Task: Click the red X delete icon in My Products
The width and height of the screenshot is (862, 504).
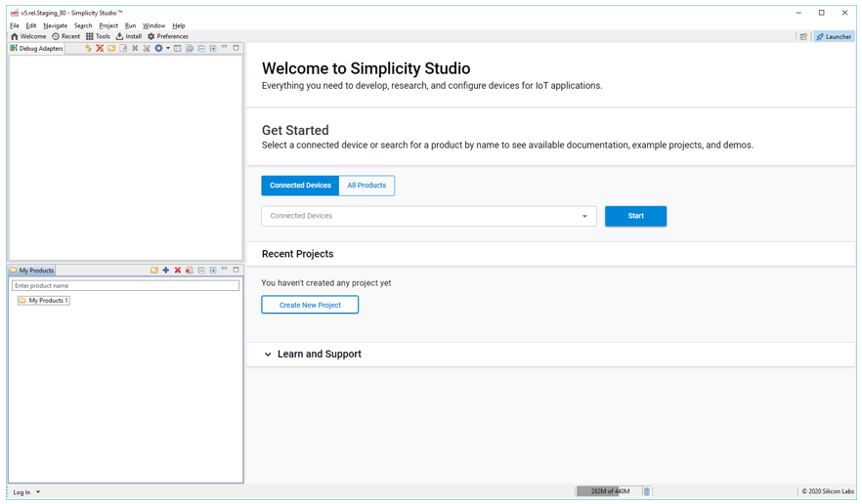Action: click(178, 270)
